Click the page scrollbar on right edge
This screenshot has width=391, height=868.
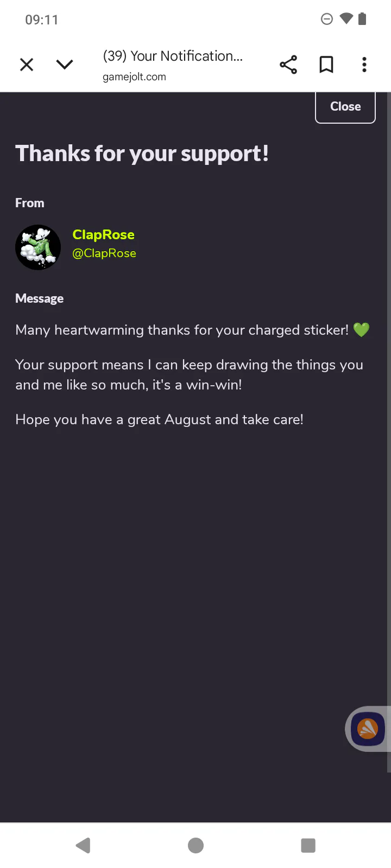pyautogui.click(x=388, y=432)
